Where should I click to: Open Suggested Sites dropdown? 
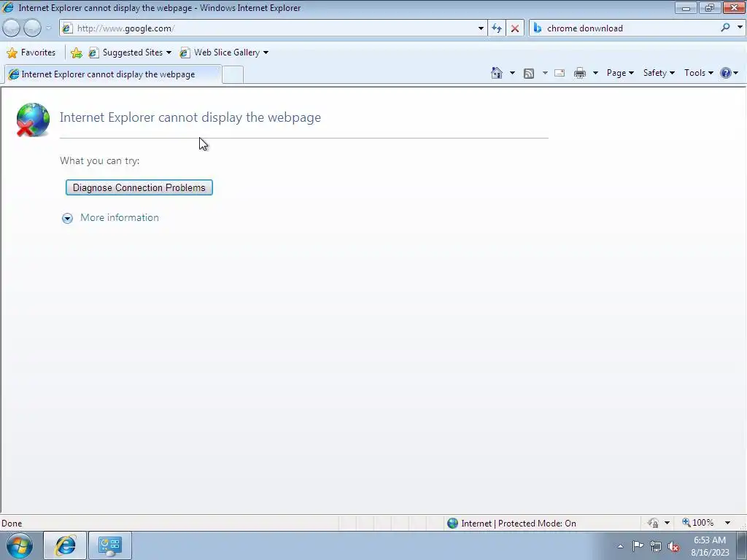point(130,52)
